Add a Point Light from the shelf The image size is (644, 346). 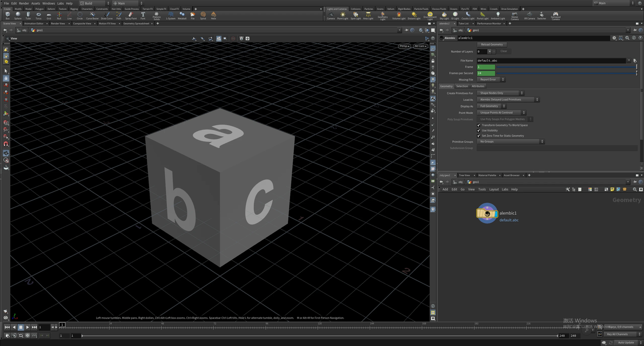click(343, 15)
